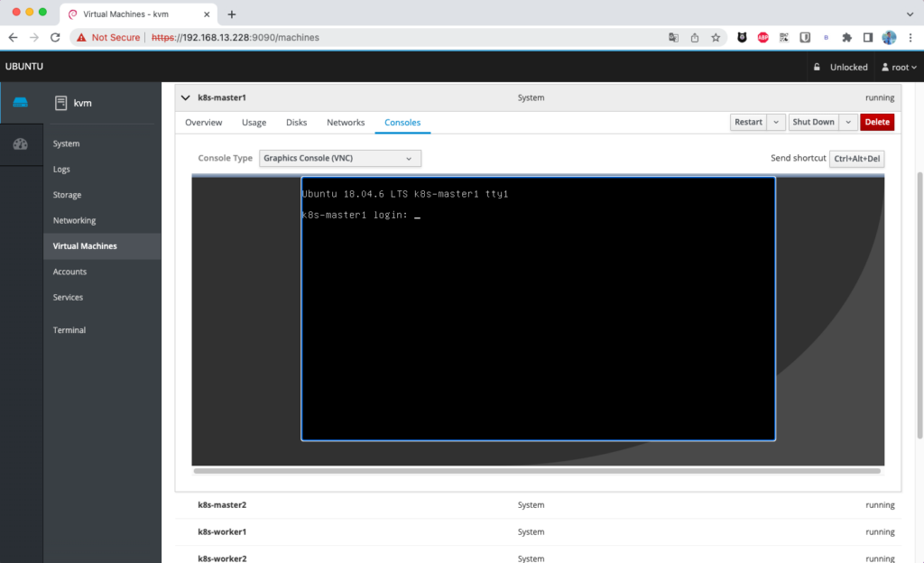Click the red Delete button
Viewport: 924px width, 563px height.
click(x=877, y=122)
